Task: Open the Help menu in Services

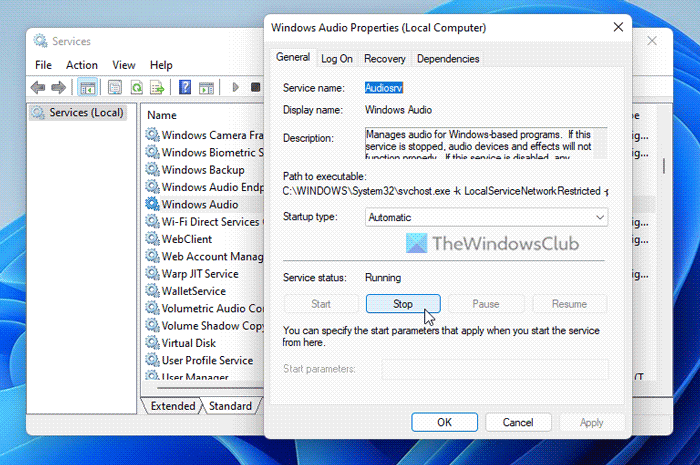Action: (161, 65)
